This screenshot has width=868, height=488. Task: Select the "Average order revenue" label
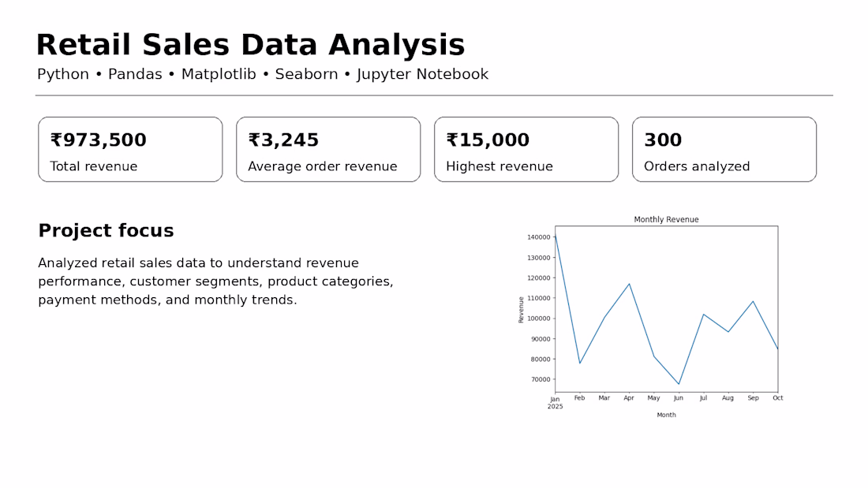pos(323,166)
